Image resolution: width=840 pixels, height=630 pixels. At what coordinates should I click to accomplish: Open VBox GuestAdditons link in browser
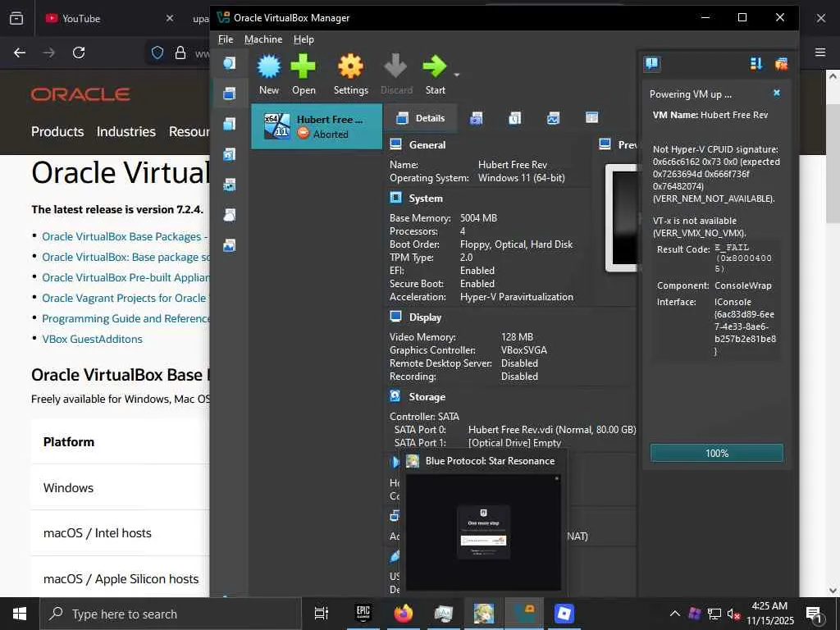92,339
